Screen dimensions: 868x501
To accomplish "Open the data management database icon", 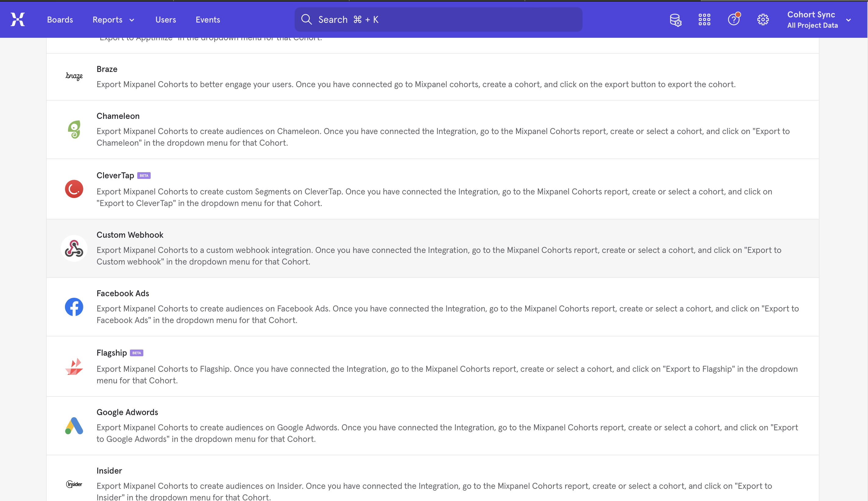I will [x=676, y=20].
